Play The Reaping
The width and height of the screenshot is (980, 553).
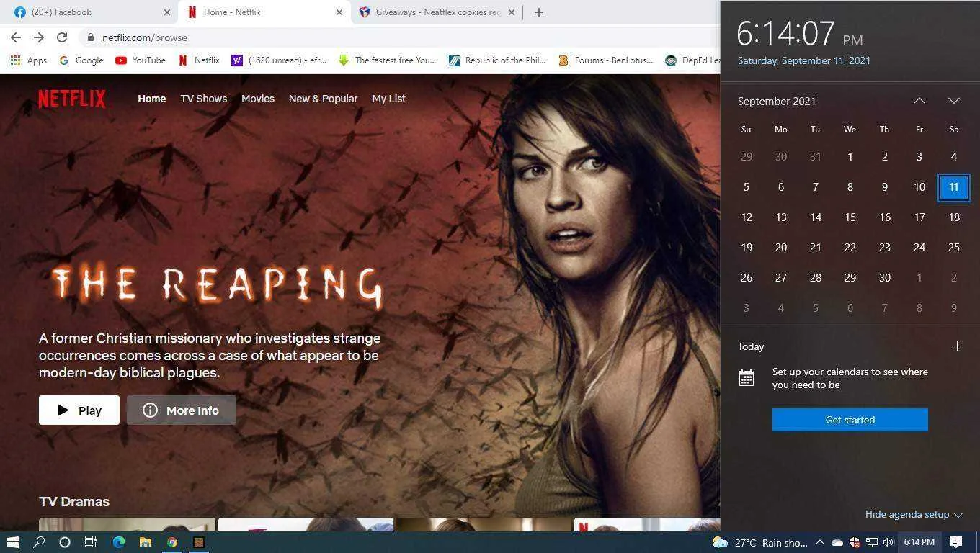coord(79,410)
